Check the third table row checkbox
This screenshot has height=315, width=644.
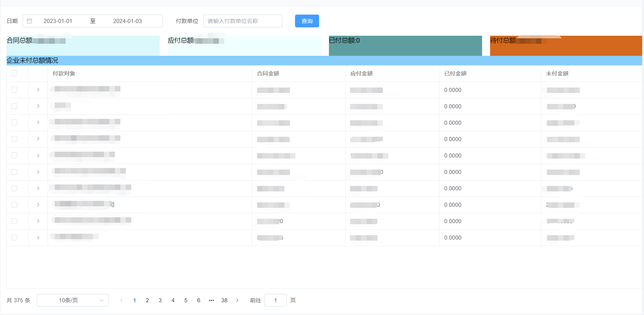pyautogui.click(x=14, y=122)
